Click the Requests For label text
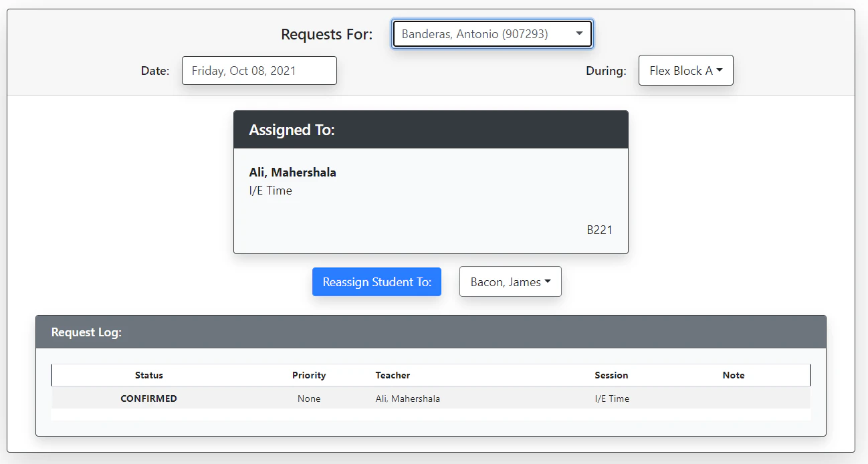Viewport: 868px width, 464px height. tap(326, 33)
